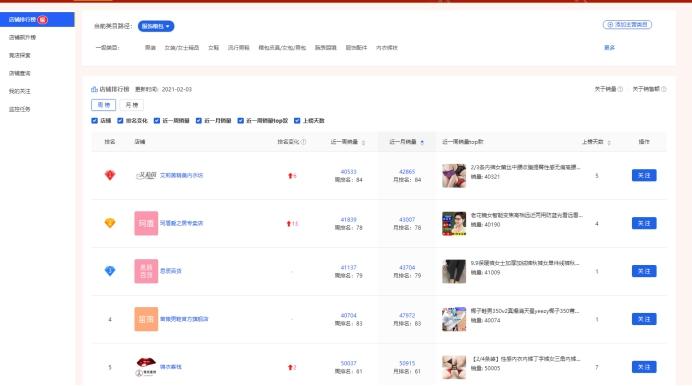Open the third sidebar menu item
This screenshot has height=386, width=692.
click(x=20, y=55)
